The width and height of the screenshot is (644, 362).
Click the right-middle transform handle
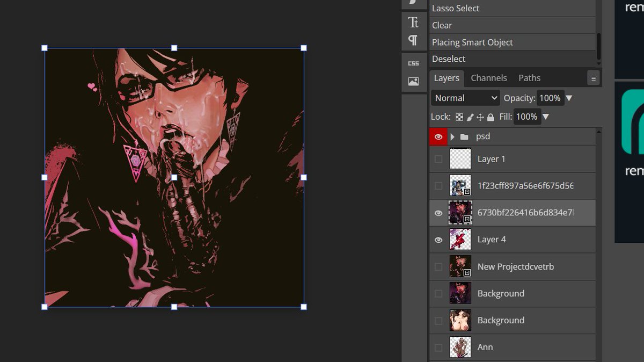304,177
